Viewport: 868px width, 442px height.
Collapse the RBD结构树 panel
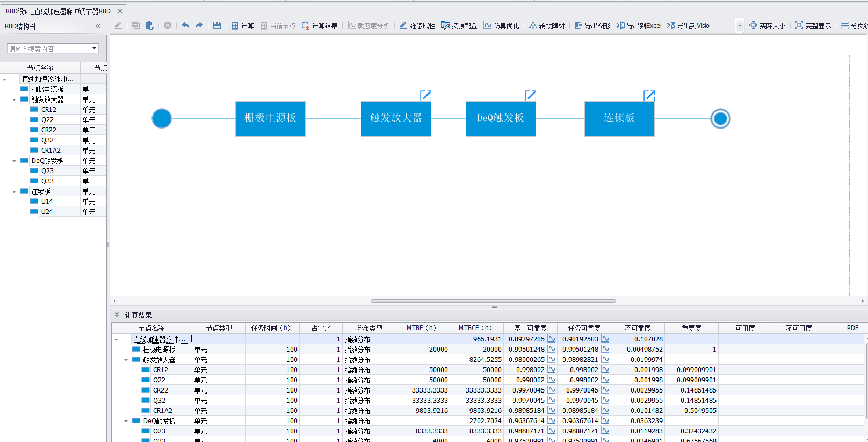[x=98, y=26]
